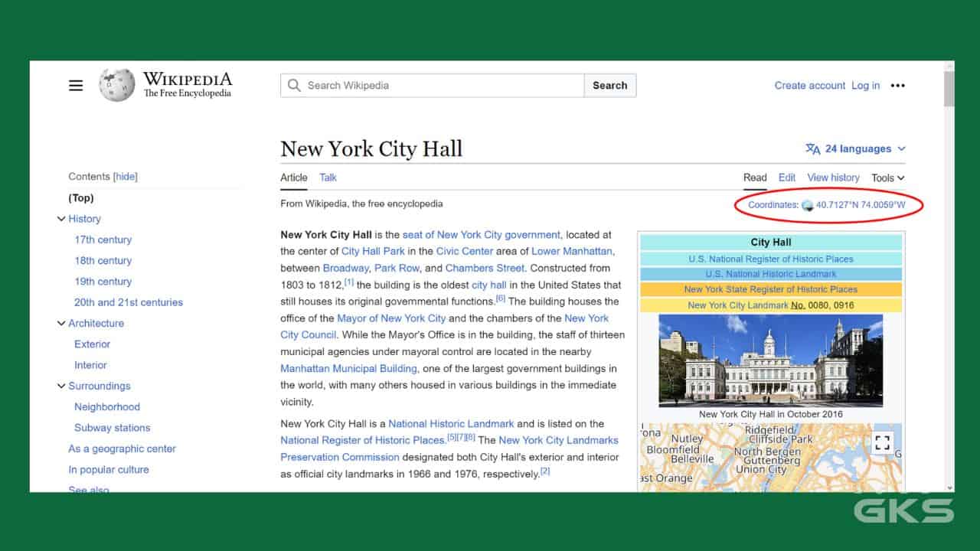
Task: Expand the map to fullscreen
Action: click(x=882, y=442)
